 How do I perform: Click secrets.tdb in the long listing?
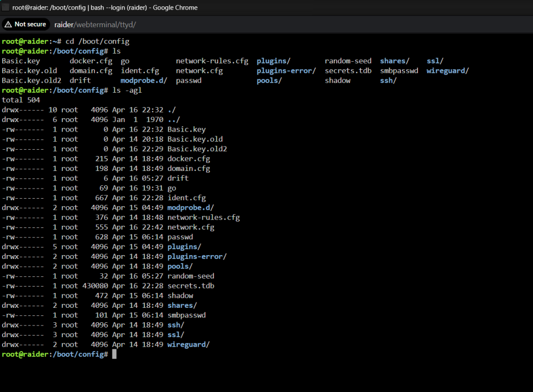click(x=191, y=285)
